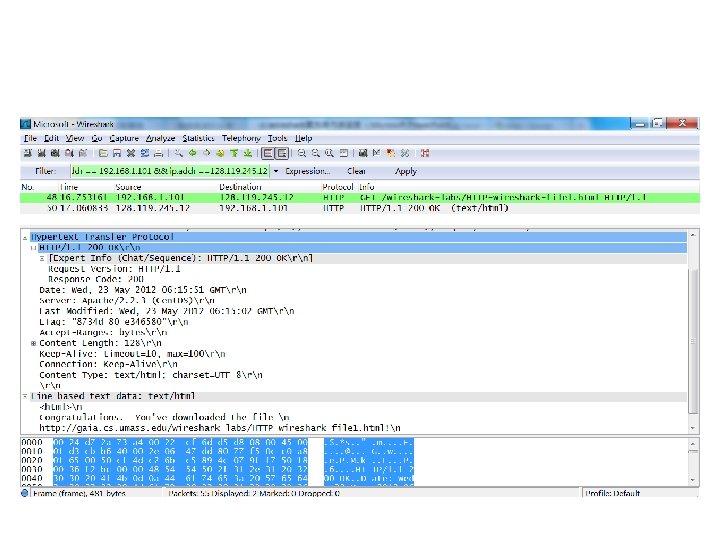Open capture options toolbar icon
The width and height of the screenshot is (720, 540).
click(41, 153)
